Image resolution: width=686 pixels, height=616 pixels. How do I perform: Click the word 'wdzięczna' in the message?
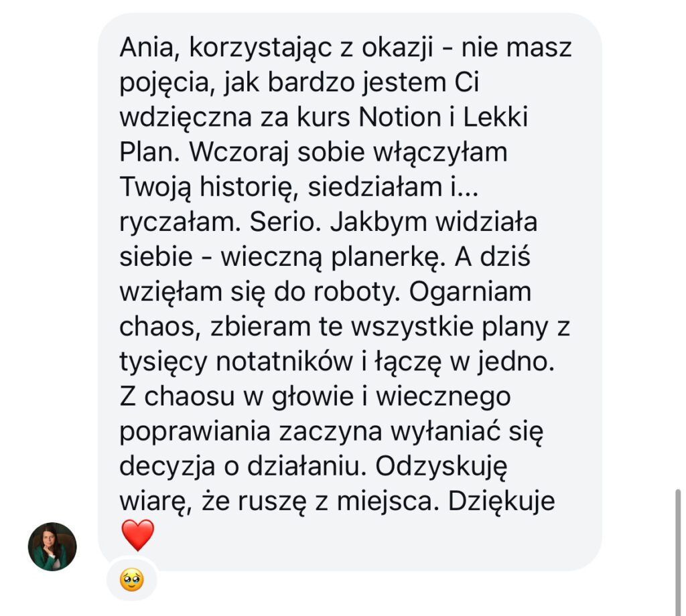(186, 118)
